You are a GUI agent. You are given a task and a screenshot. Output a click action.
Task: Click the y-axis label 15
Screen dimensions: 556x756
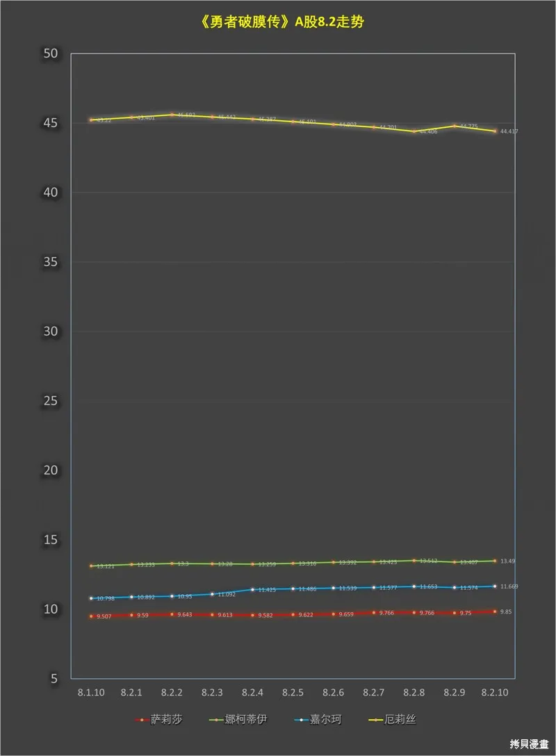pyautogui.click(x=50, y=539)
